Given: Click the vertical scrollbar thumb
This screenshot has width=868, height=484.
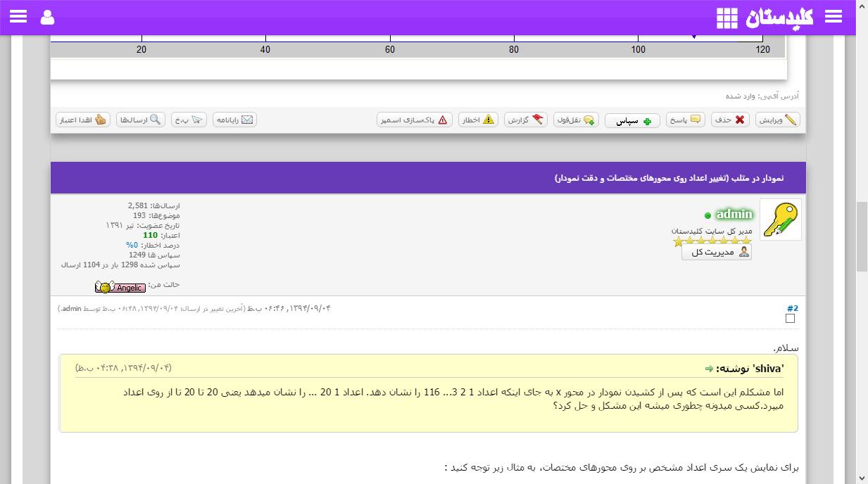Looking at the screenshot, I should point(862,237).
